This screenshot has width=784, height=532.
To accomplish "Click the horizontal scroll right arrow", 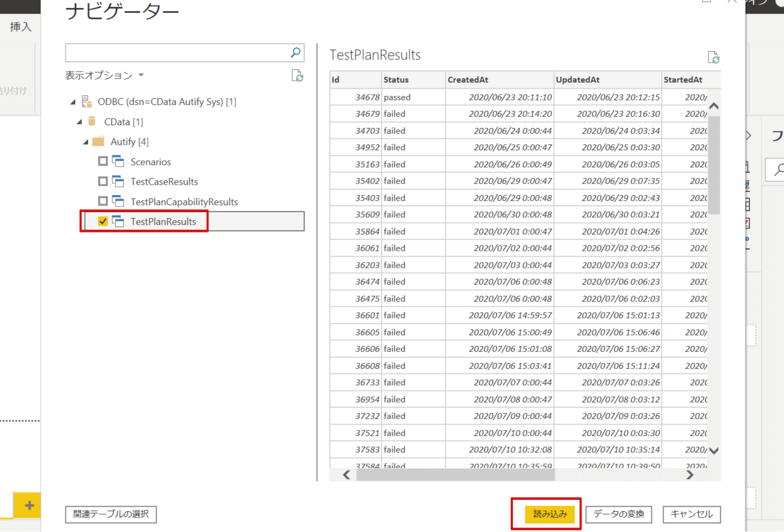I will tap(690, 475).
